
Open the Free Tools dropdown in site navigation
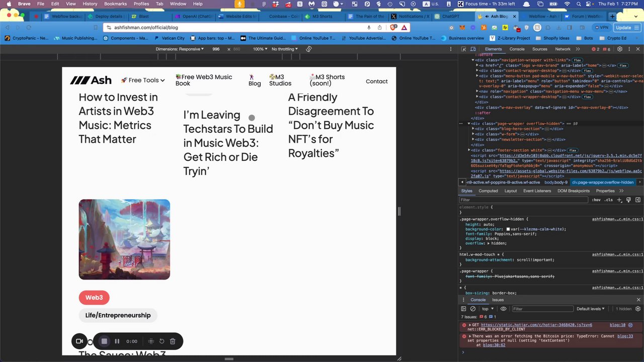click(x=143, y=80)
